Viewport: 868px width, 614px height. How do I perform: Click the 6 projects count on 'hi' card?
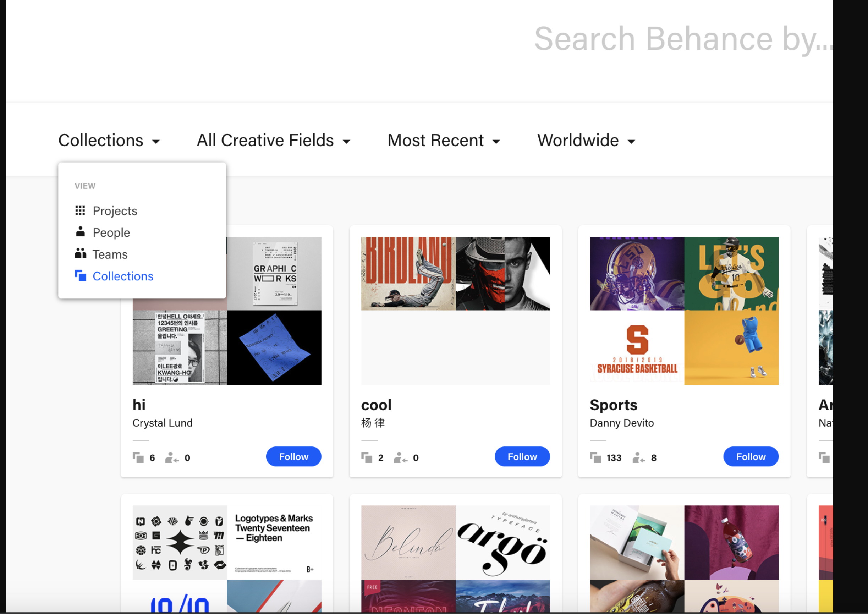tap(152, 458)
